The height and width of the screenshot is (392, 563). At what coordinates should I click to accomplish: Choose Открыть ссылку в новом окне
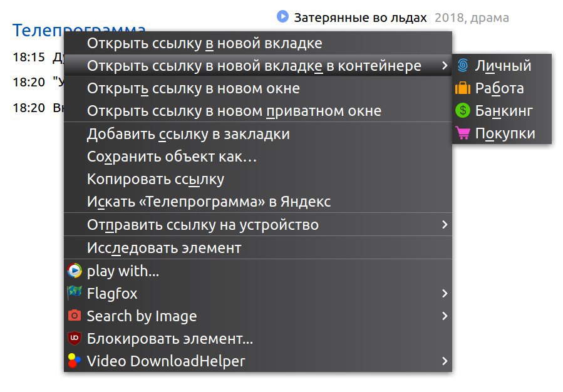(x=258, y=88)
